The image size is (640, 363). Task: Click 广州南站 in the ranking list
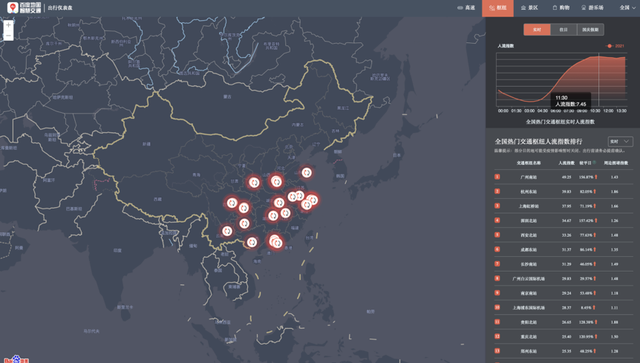(x=529, y=177)
